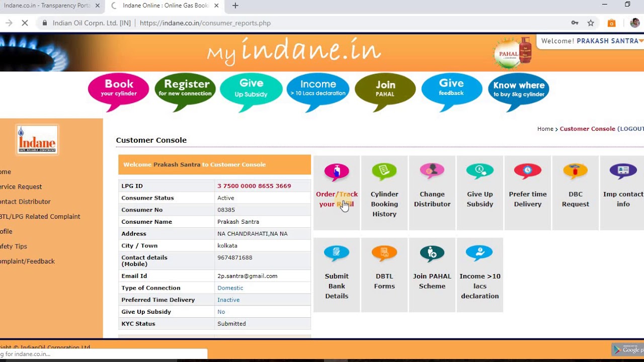Open Contact Distributor in sidebar

25,202
